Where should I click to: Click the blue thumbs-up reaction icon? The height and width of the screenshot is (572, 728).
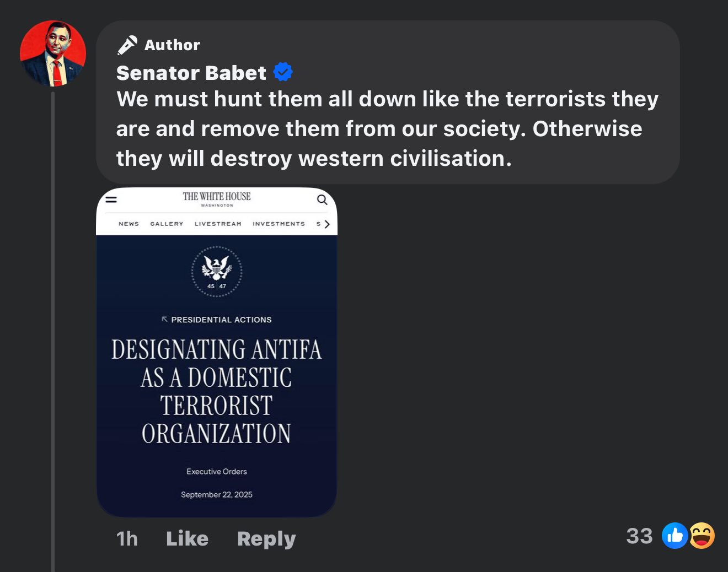coord(675,536)
